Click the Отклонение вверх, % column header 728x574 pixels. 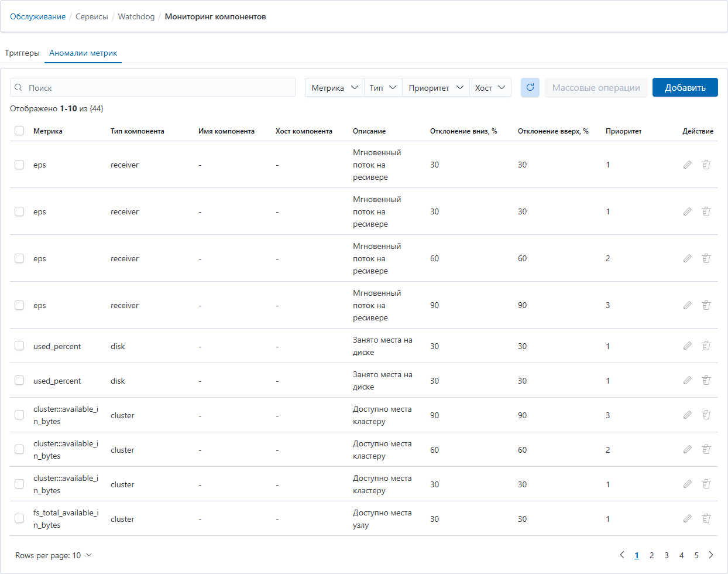553,131
